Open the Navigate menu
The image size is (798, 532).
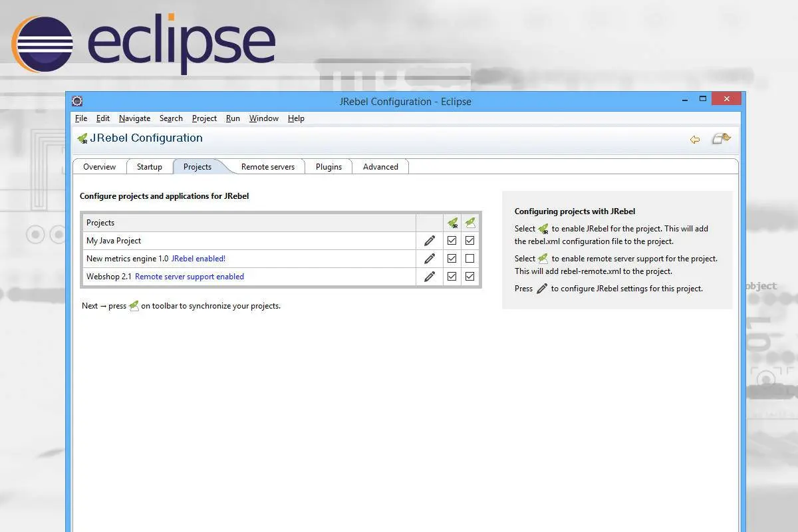click(x=134, y=118)
